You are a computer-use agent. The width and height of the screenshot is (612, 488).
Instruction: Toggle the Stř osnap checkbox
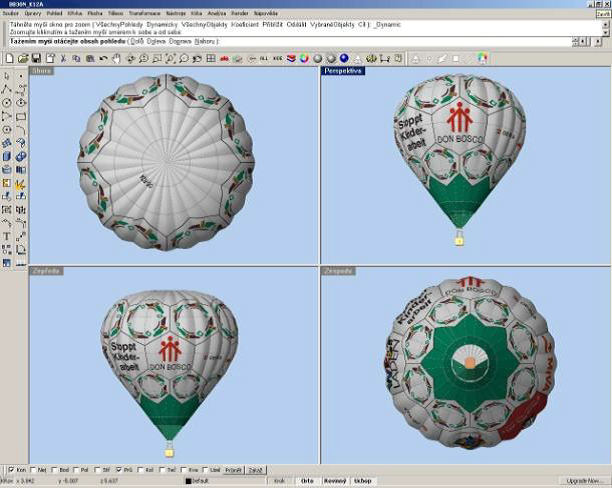tap(97, 470)
